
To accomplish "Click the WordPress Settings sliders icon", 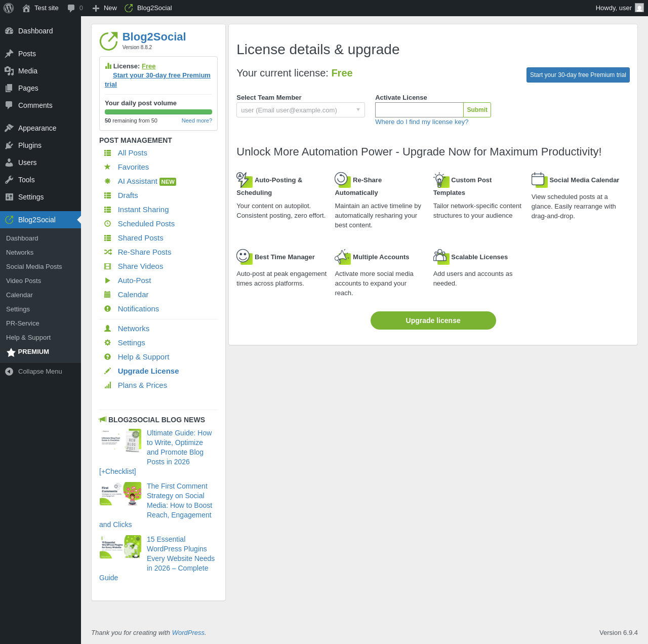I will coord(9,197).
